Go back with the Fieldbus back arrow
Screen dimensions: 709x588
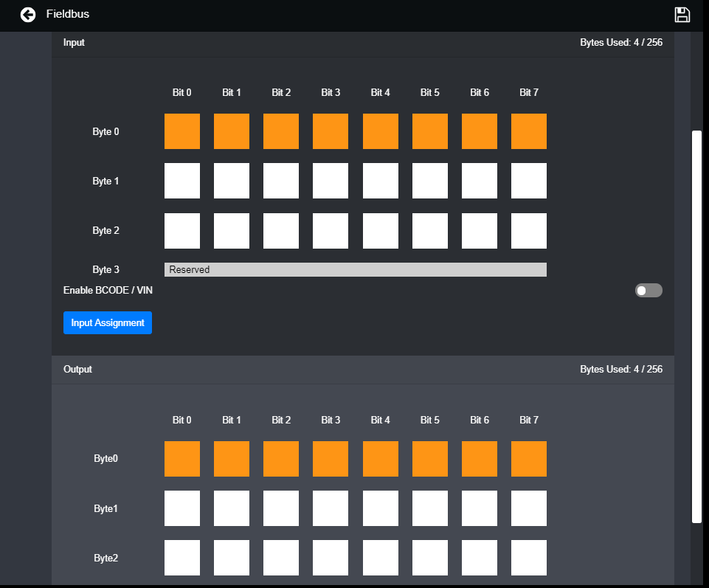(28, 15)
